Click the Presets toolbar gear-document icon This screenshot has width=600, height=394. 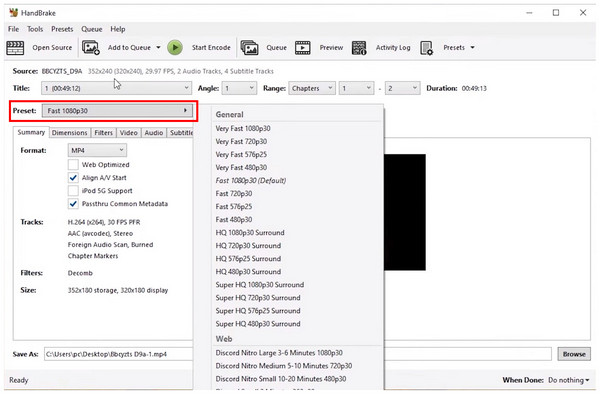tap(426, 48)
